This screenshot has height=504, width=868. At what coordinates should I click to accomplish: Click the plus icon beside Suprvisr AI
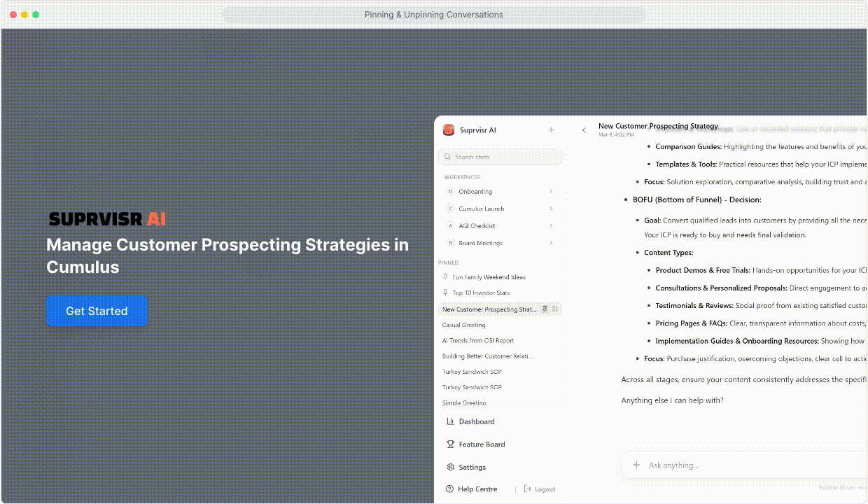click(x=551, y=130)
